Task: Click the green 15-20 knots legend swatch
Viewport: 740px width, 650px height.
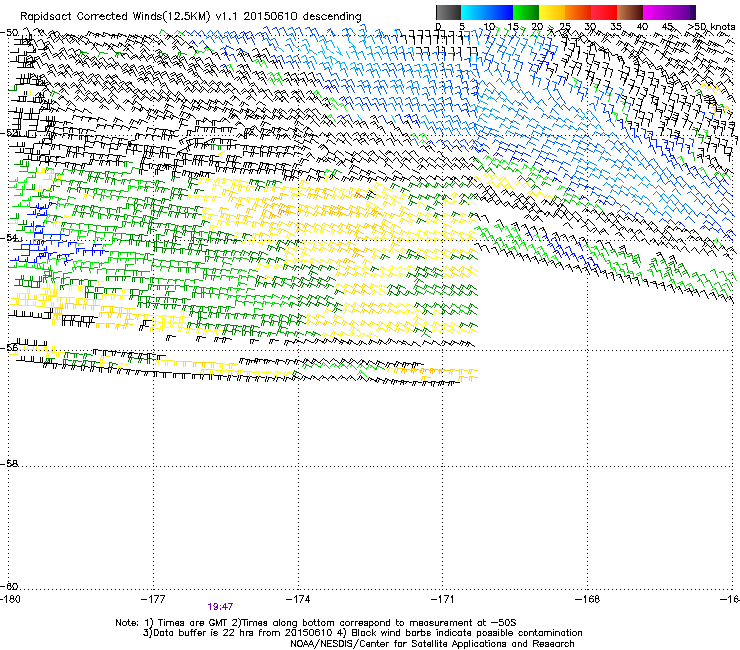Action: tap(526, 12)
